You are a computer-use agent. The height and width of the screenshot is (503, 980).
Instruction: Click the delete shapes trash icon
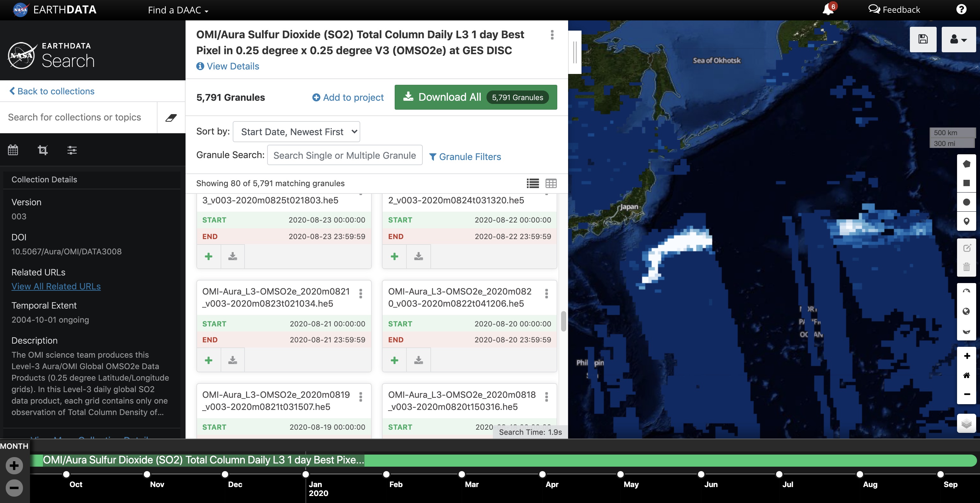[x=966, y=267]
